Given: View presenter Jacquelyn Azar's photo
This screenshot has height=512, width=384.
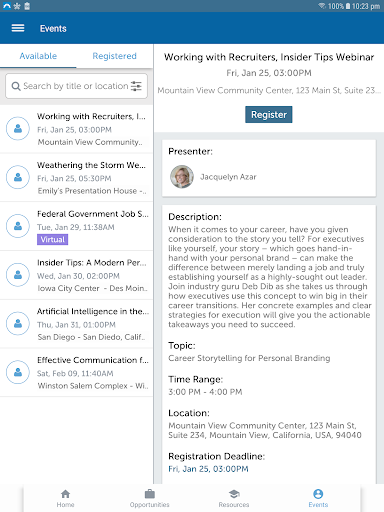Looking at the screenshot, I should point(182,177).
